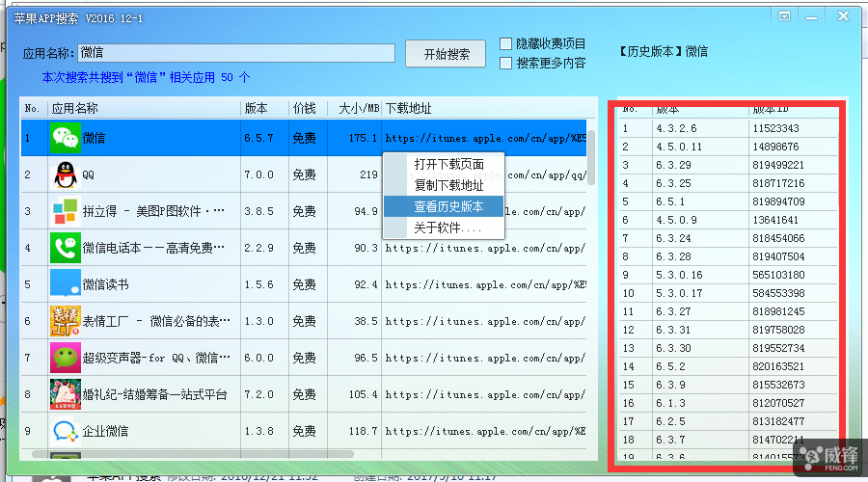The image size is (868, 482).
Task: Select history version 5.3.0.16
Action: [679, 275]
